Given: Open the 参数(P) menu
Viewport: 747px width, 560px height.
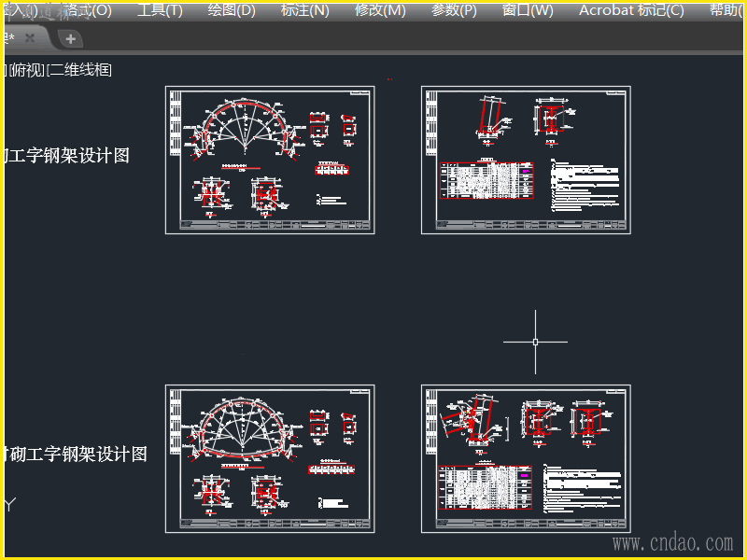Looking at the screenshot, I should tap(454, 10).
